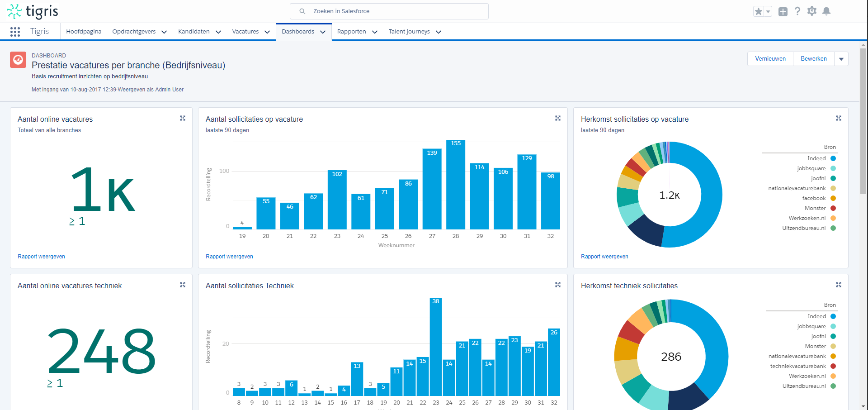Select the Indeed color dot in the legend
868x410 pixels.
(x=832, y=158)
